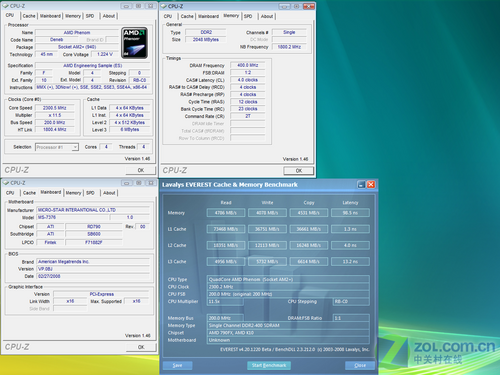Select CPU tab in the CPU-Z Mainboard window
Image resolution: width=500 pixels, height=375 pixels.
pyautogui.click(x=10, y=193)
